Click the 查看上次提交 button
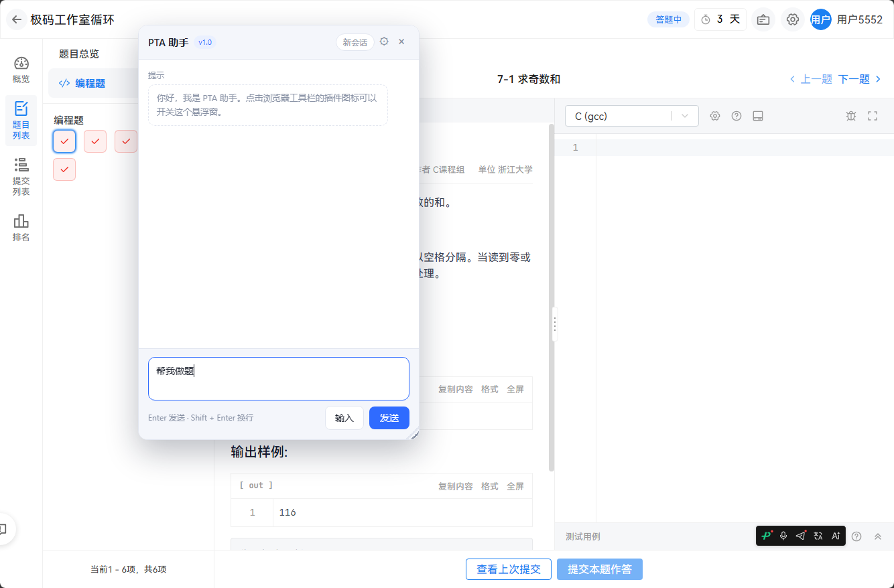 (509, 569)
